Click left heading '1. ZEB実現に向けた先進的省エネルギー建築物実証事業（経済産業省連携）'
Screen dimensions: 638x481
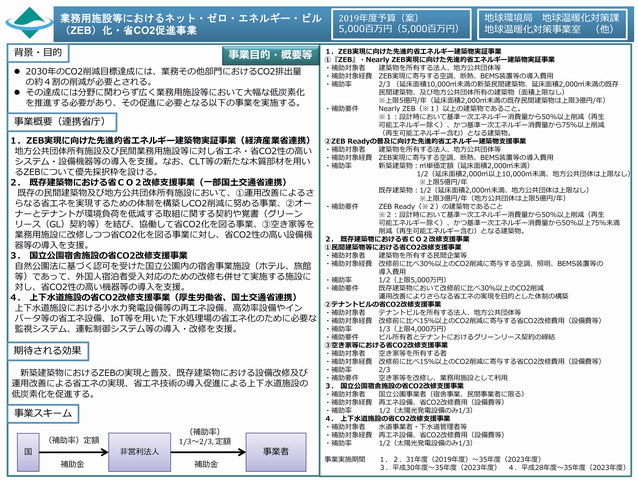pyautogui.click(x=161, y=141)
